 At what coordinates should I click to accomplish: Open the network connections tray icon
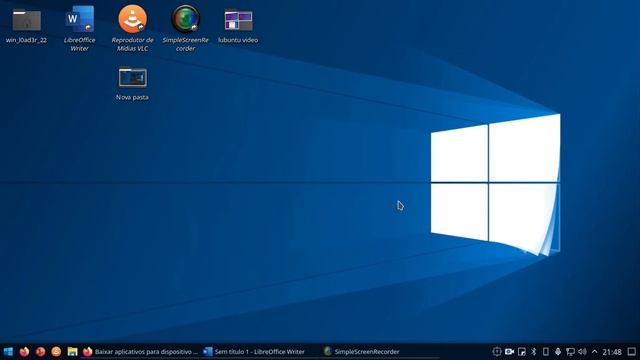point(570,351)
